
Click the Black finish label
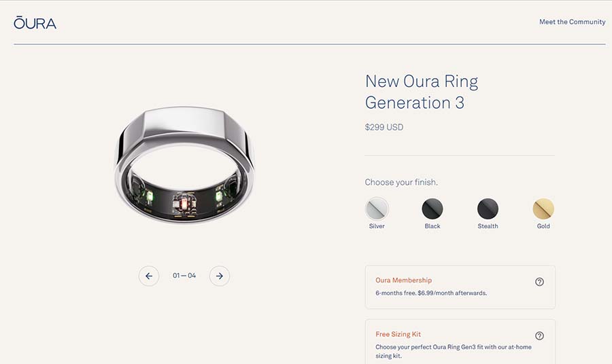[x=432, y=226]
